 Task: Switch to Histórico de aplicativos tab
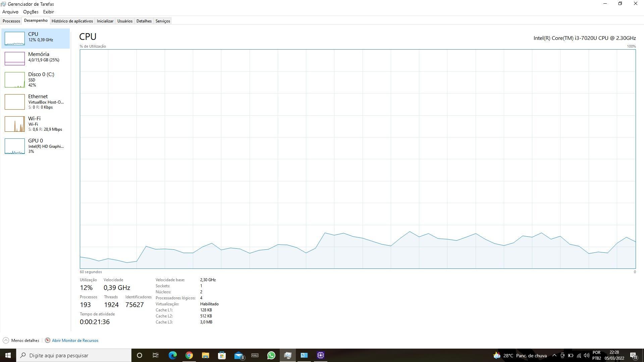72,21
